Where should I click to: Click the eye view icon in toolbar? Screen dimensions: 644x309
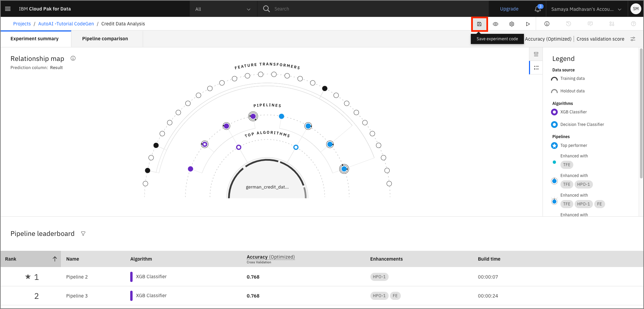(x=496, y=24)
